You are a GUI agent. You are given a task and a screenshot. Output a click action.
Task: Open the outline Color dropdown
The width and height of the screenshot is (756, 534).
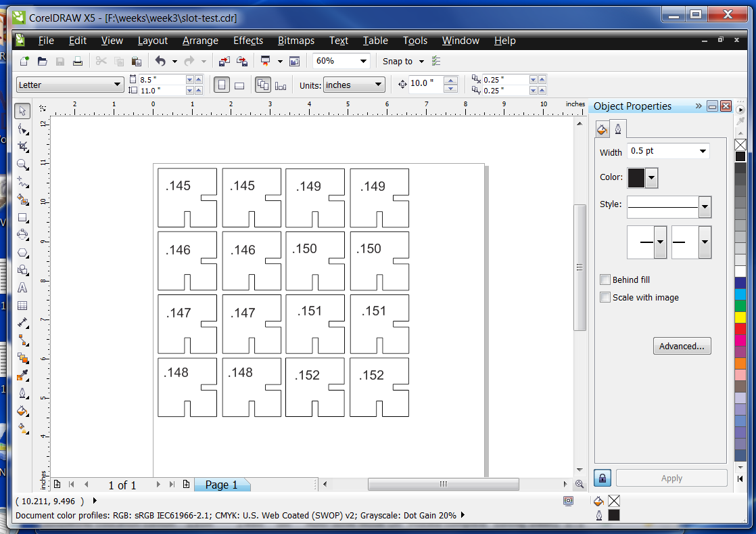click(651, 177)
